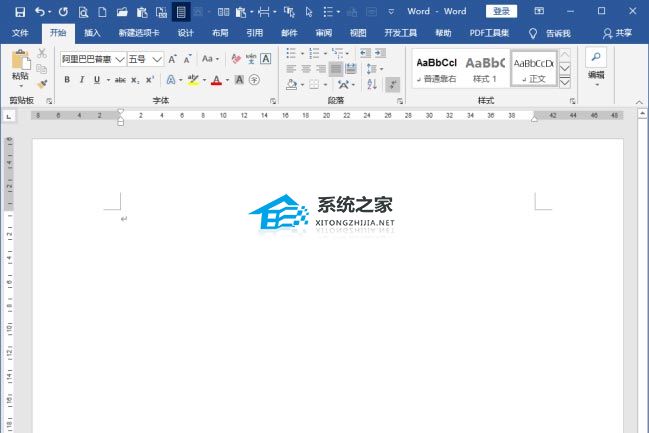Toggle Italic formatting
This screenshot has width=649, height=433.
coord(83,80)
